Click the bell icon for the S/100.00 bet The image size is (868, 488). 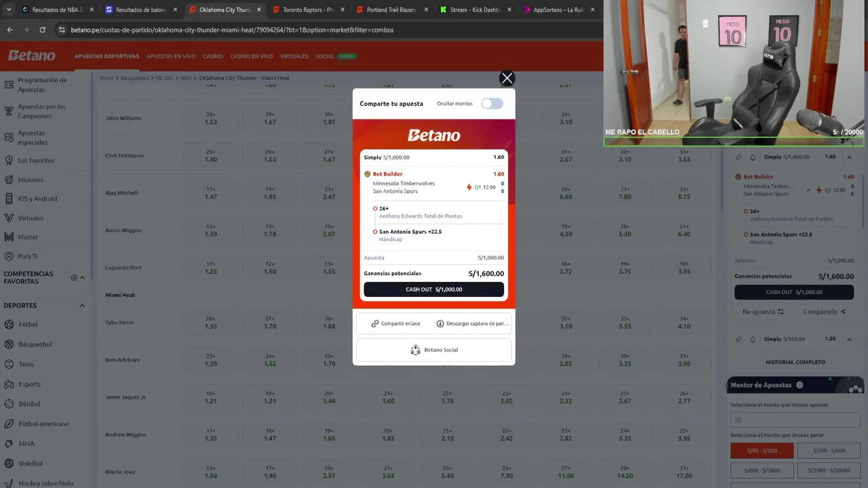click(x=752, y=339)
